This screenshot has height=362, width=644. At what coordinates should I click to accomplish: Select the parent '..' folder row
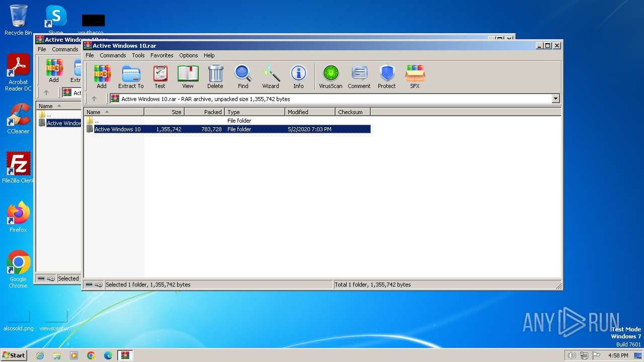click(227, 121)
